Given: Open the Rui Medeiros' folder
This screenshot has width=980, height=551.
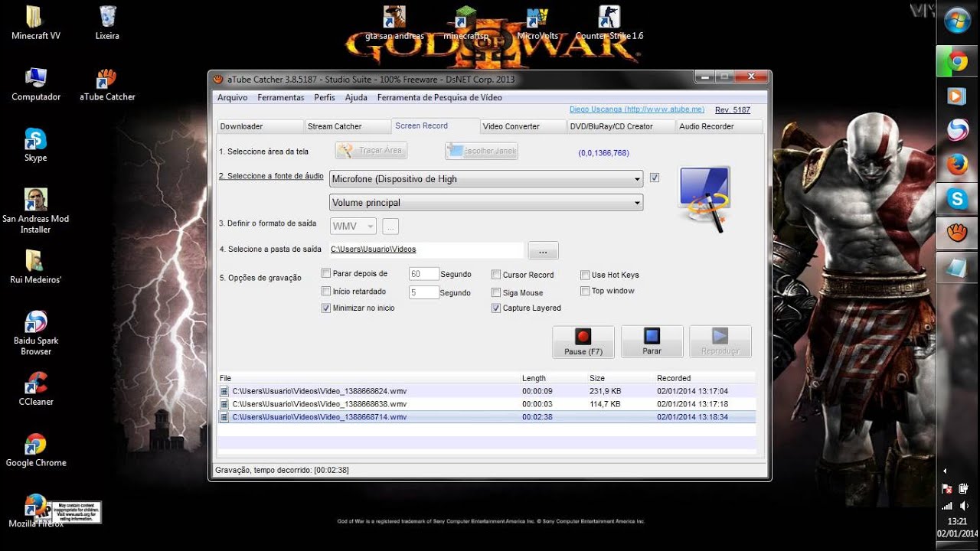Looking at the screenshot, I should [35, 267].
